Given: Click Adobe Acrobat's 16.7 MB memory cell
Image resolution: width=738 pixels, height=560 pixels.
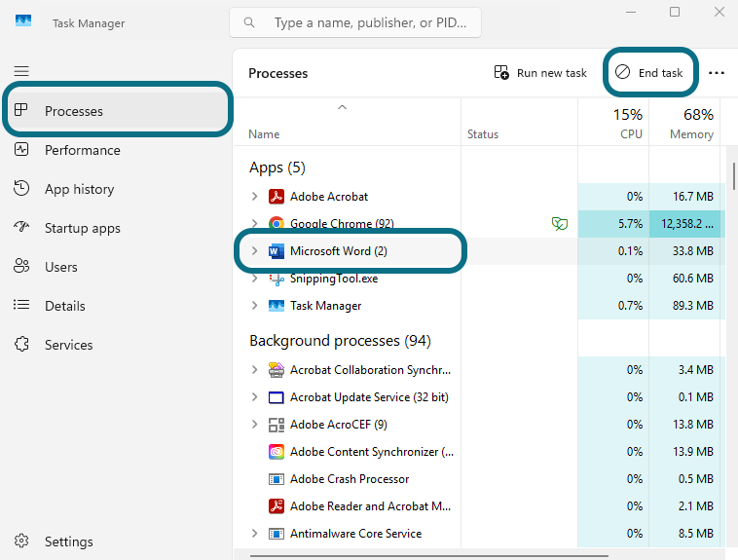Looking at the screenshot, I should tap(684, 197).
